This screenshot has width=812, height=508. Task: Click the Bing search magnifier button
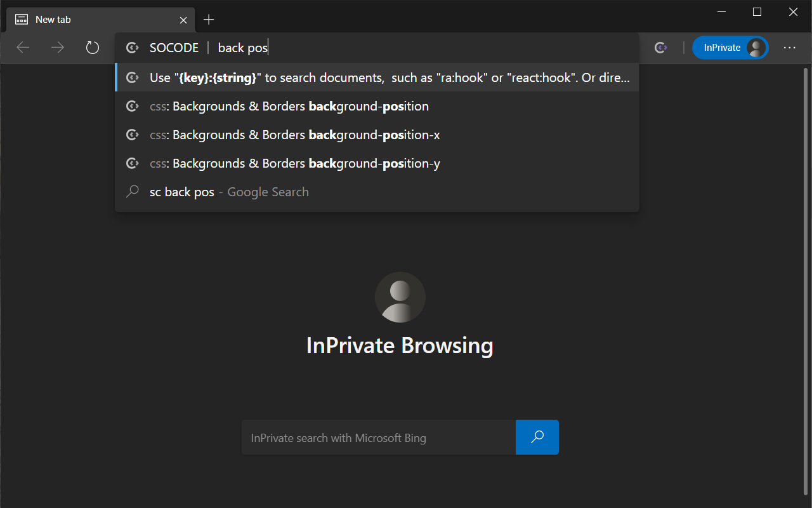(x=537, y=438)
